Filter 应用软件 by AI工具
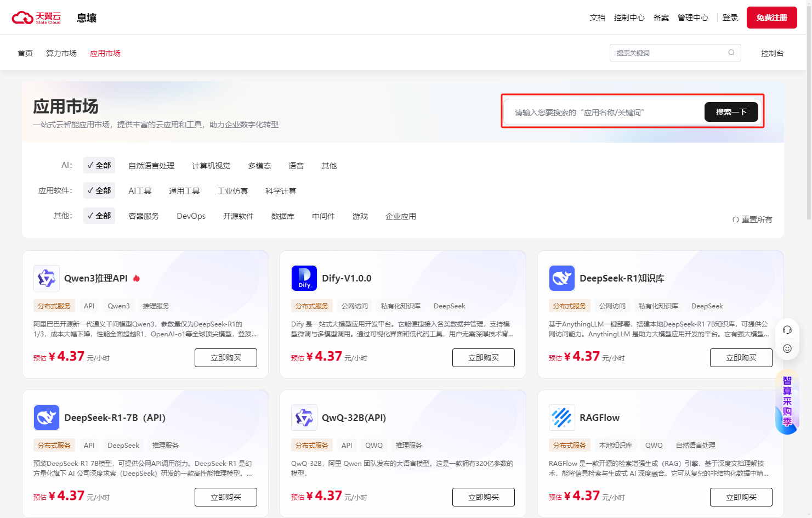 click(140, 191)
